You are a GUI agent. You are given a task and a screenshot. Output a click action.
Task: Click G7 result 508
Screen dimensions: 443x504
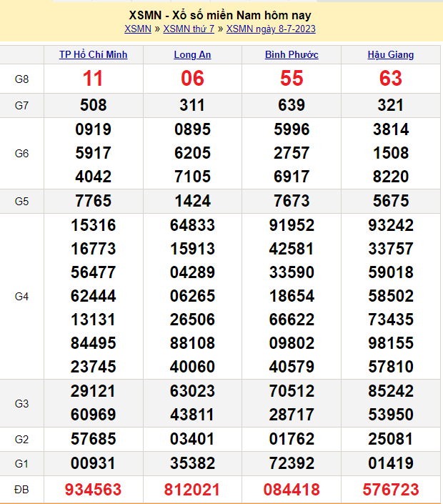pyautogui.click(x=94, y=106)
